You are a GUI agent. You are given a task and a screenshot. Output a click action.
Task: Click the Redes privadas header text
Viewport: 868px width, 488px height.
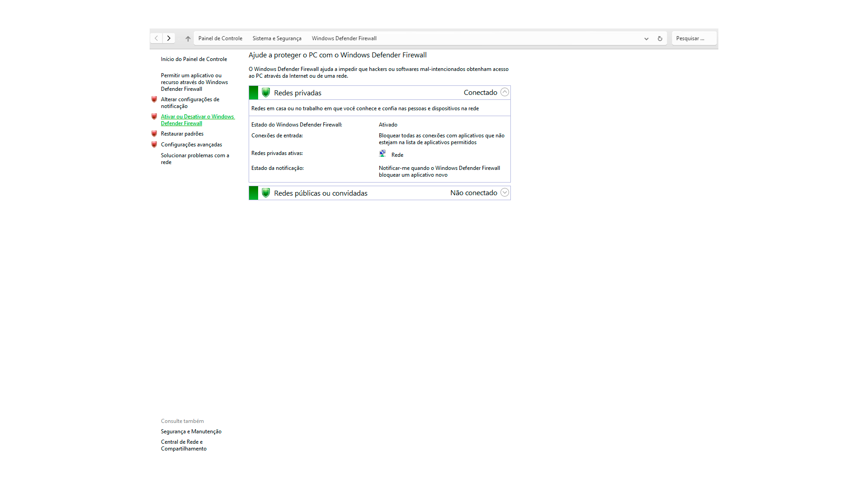[297, 93]
